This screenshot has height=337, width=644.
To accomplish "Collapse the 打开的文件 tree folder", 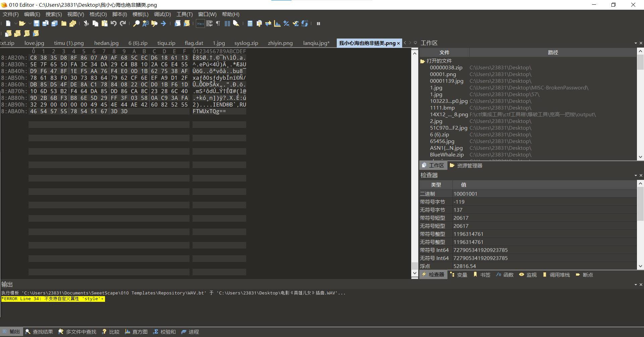I will click(423, 61).
